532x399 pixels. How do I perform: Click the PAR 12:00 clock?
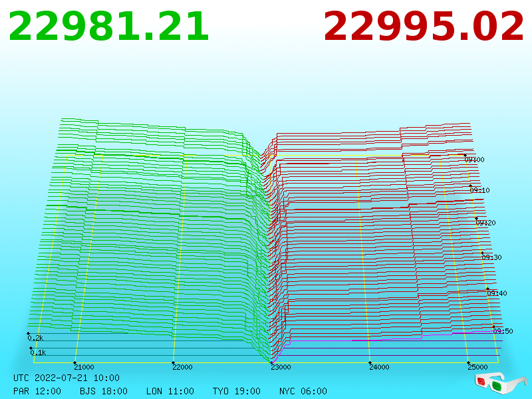pyautogui.click(x=37, y=391)
